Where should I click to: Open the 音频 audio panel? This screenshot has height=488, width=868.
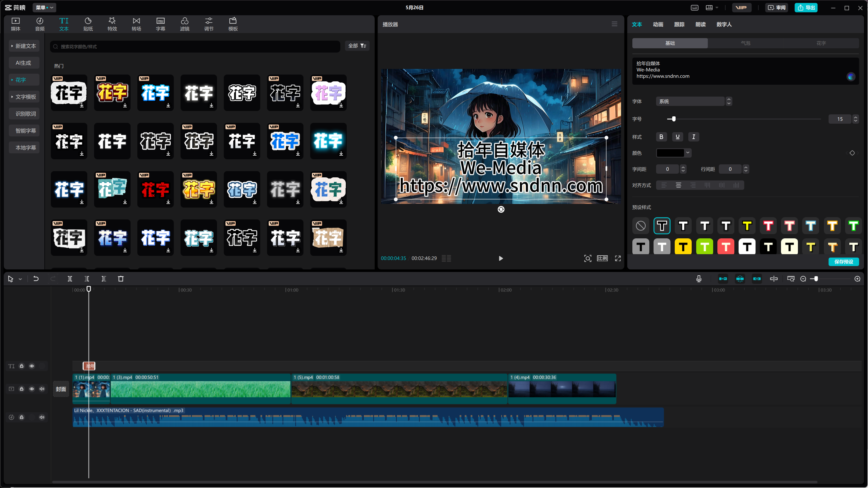pos(40,24)
